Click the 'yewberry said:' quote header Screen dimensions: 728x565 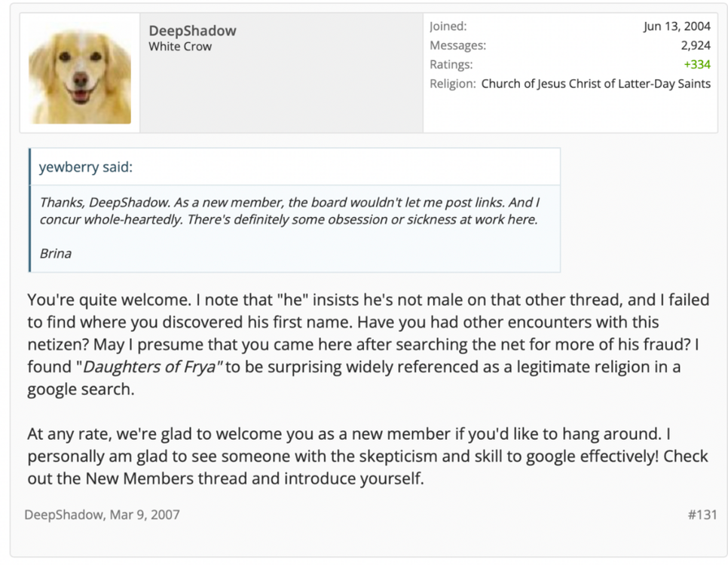pos(86,166)
